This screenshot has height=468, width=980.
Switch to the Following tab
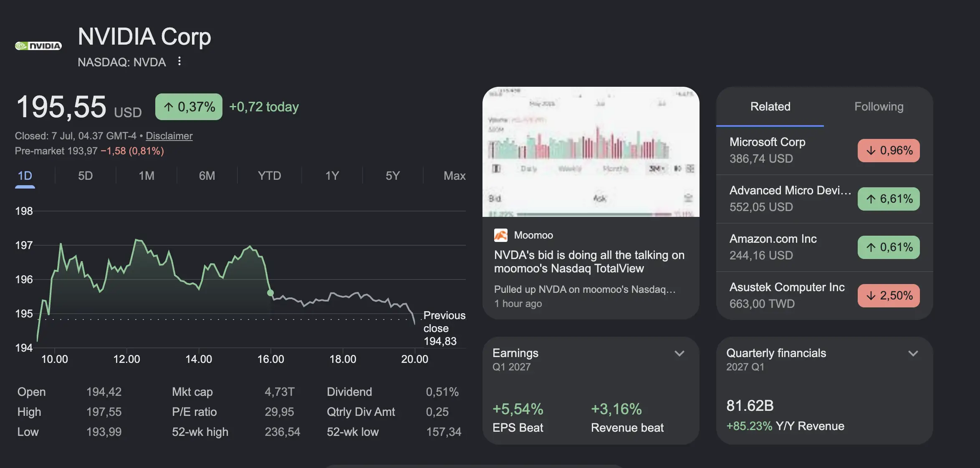click(x=879, y=107)
